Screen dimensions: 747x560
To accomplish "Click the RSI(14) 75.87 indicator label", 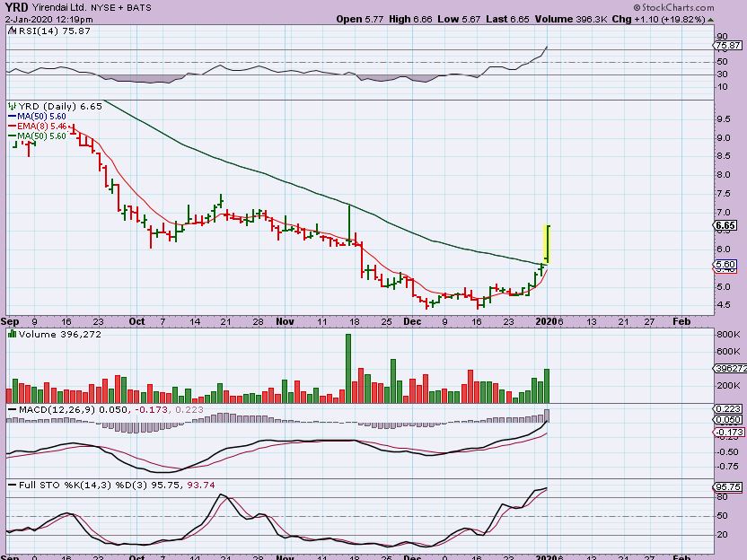I will 54,31.
